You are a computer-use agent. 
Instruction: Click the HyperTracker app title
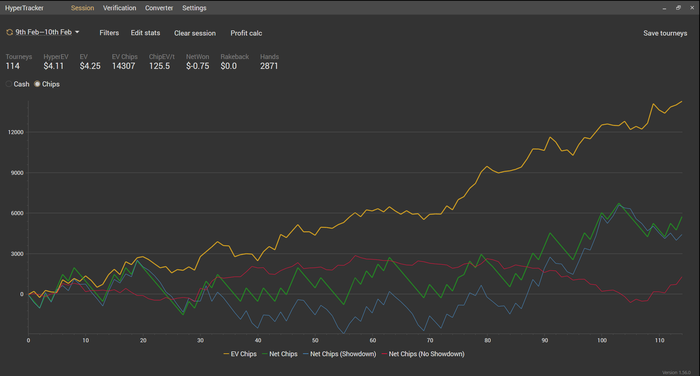[x=24, y=8]
